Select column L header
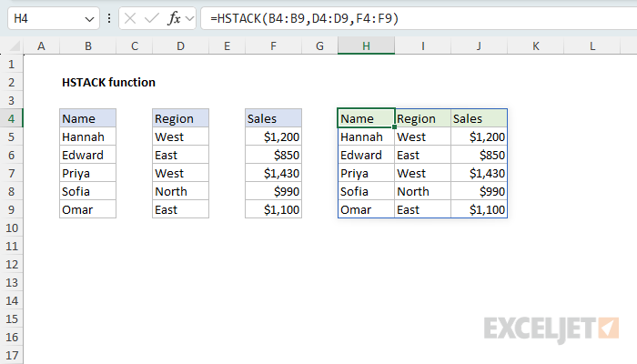 coord(591,45)
